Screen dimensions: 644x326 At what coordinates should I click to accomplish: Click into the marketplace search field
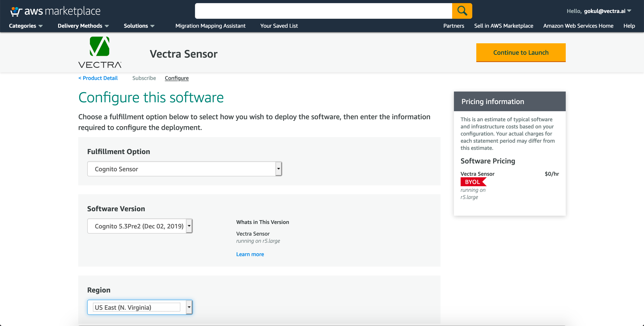click(323, 11)
